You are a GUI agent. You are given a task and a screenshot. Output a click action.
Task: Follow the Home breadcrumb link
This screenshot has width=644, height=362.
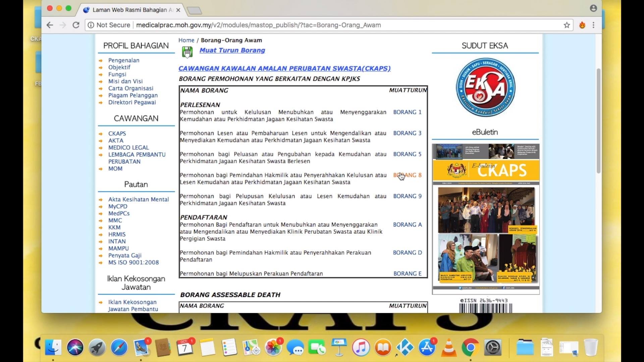[186, 40]
